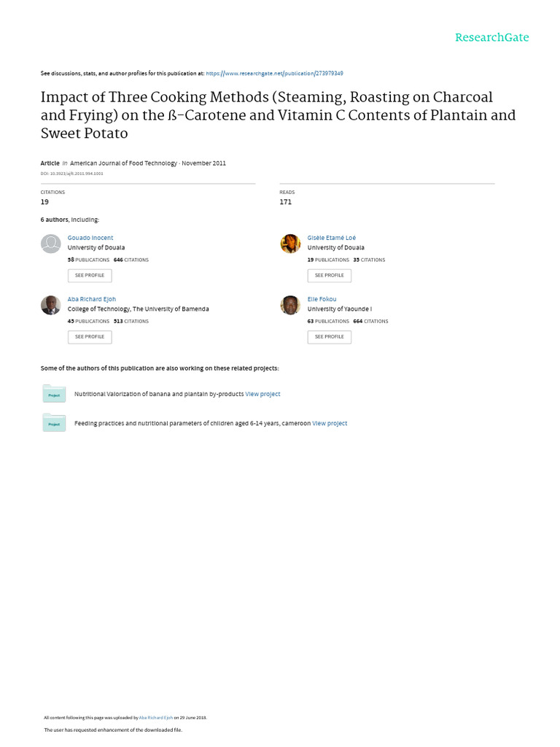The width and height of the screenshot is (560, 747).
Task: Click Aba Richard Ejoh's profile photo
Action: (x=50, y=305)
